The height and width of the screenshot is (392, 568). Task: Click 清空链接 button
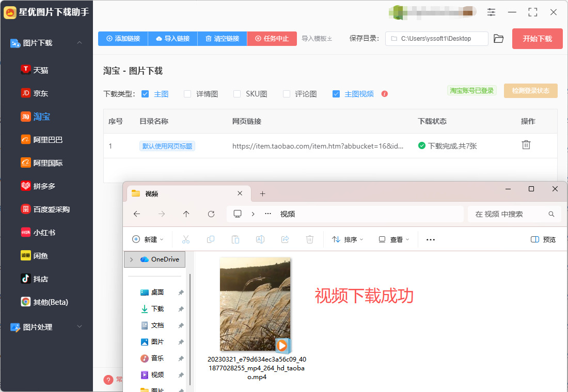coord(223,38)
